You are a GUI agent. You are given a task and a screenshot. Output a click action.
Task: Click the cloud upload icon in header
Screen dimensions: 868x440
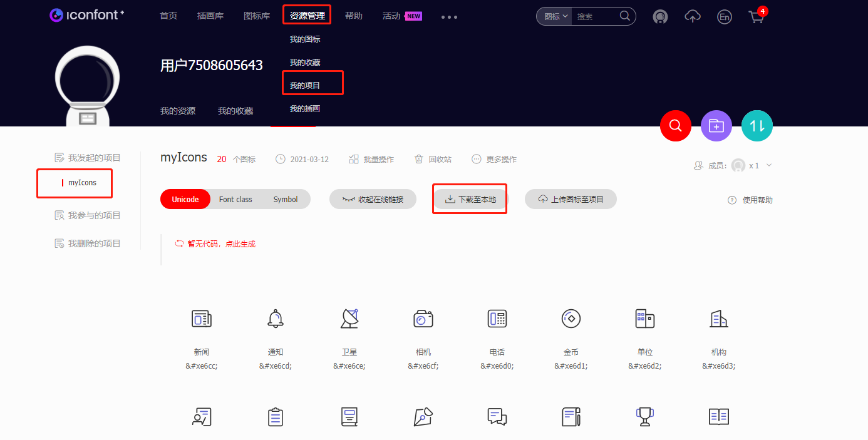pyautogui.click(x=693, y=17)
